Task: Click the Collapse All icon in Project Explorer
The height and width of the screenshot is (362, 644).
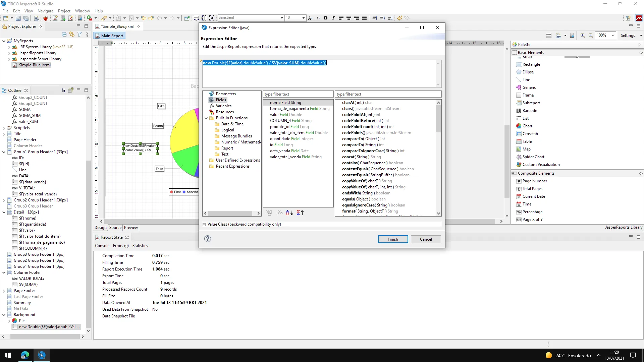Action: (64, 34)
